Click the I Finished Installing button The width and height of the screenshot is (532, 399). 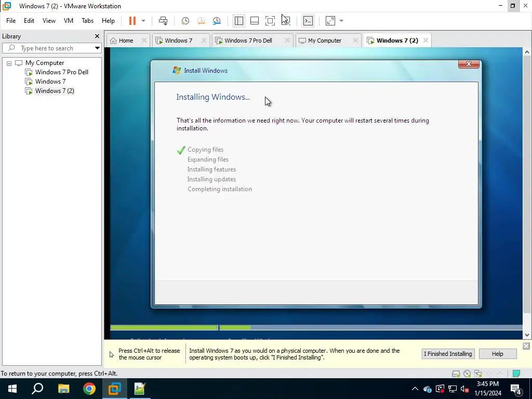click(448, 354)
